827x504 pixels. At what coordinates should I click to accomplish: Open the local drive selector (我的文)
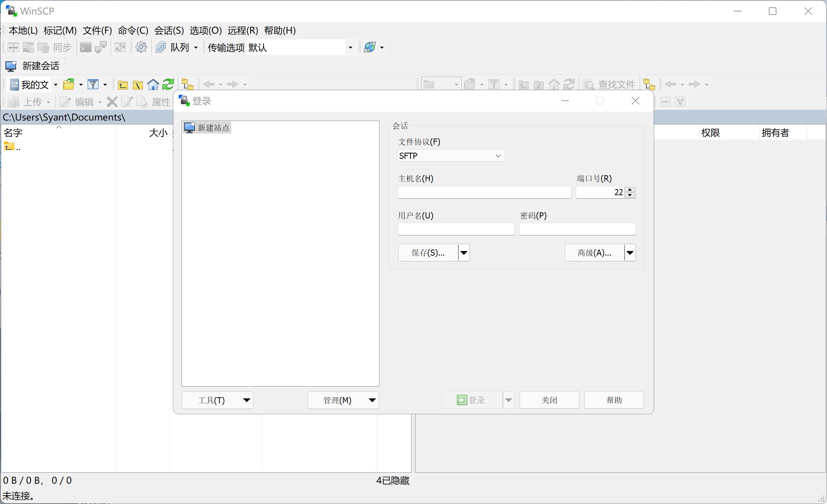tap(34, 84)
